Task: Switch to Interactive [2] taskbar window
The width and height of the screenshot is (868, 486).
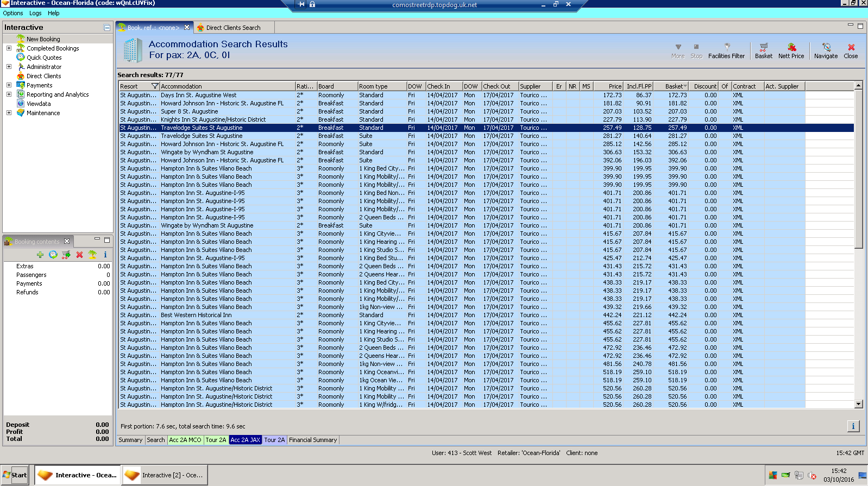Action: point(165,475)
